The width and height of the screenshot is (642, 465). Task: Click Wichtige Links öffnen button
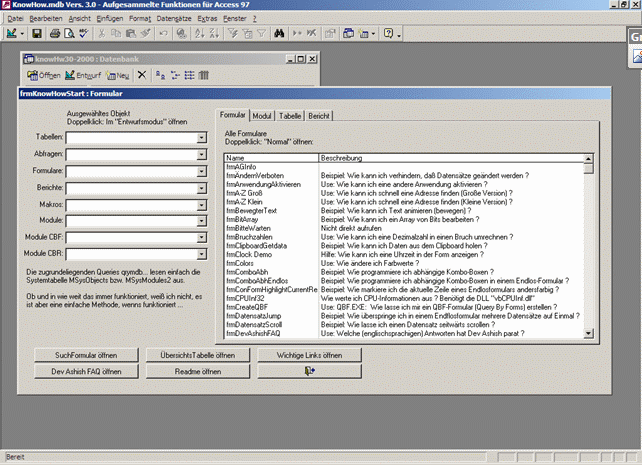coord(310,355)
